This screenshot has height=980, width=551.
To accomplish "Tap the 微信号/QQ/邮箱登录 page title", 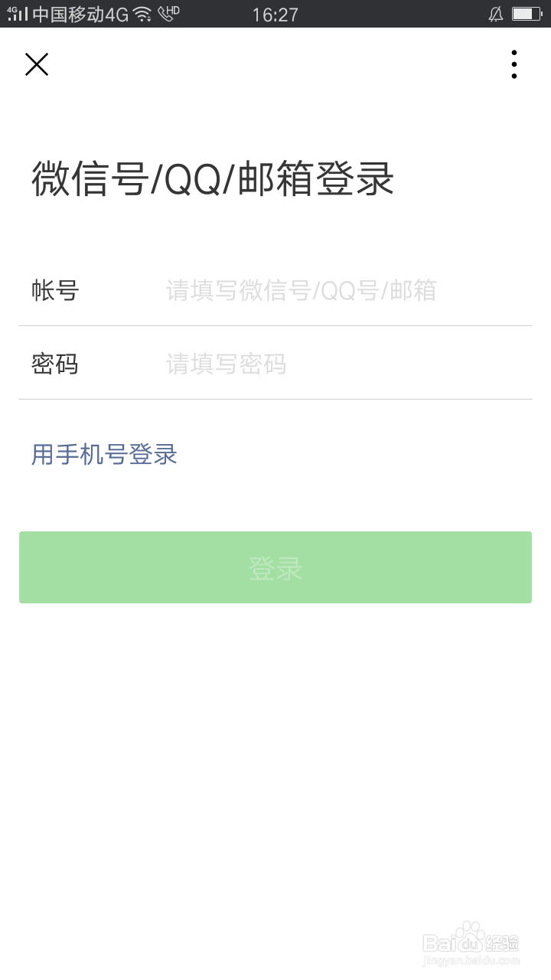I will pos(212,181).
